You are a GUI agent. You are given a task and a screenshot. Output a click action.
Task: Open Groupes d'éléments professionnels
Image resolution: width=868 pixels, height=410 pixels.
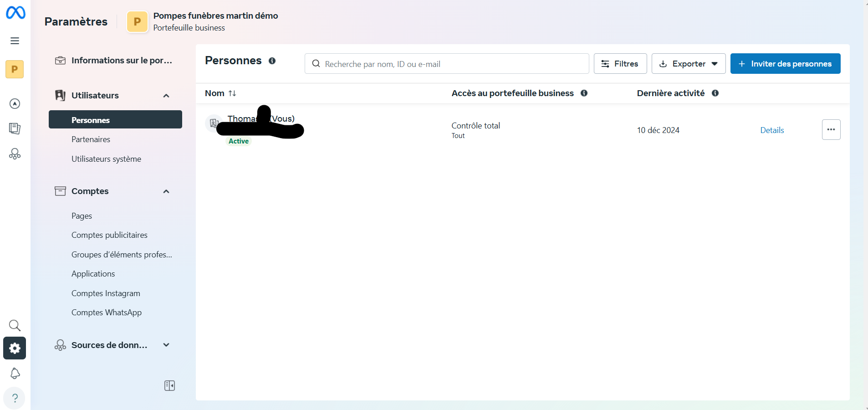[122, 255]
